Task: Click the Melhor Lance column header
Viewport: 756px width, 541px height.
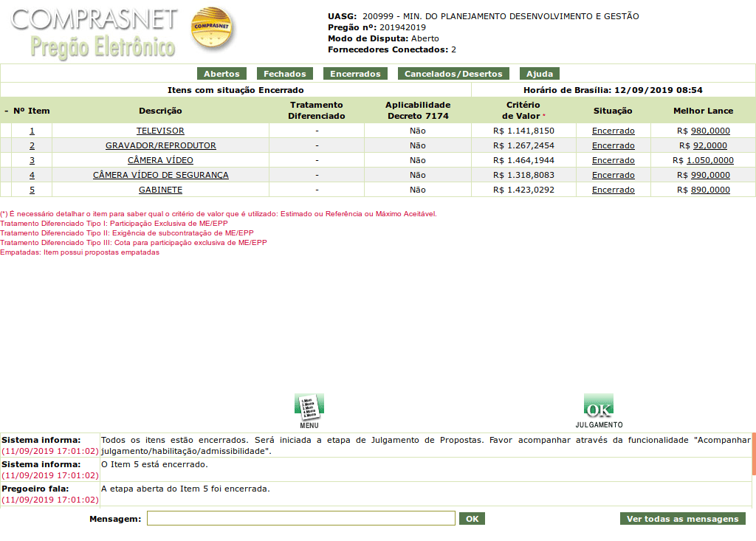Action: click(703, 111)
